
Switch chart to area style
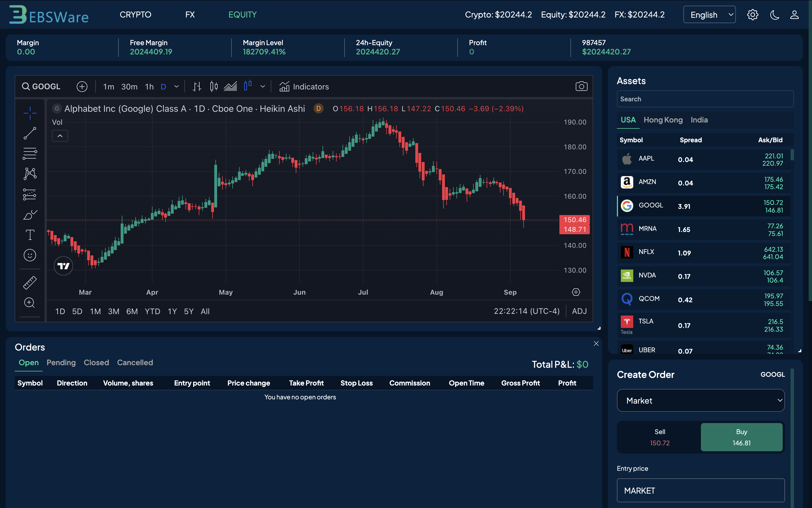[x=231, y=87]
